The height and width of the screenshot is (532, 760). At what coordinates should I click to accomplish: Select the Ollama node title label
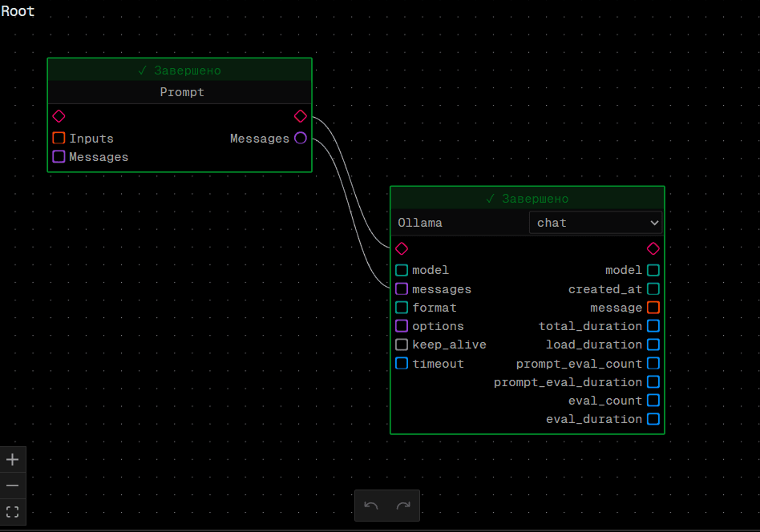click(x=420, y=223)
